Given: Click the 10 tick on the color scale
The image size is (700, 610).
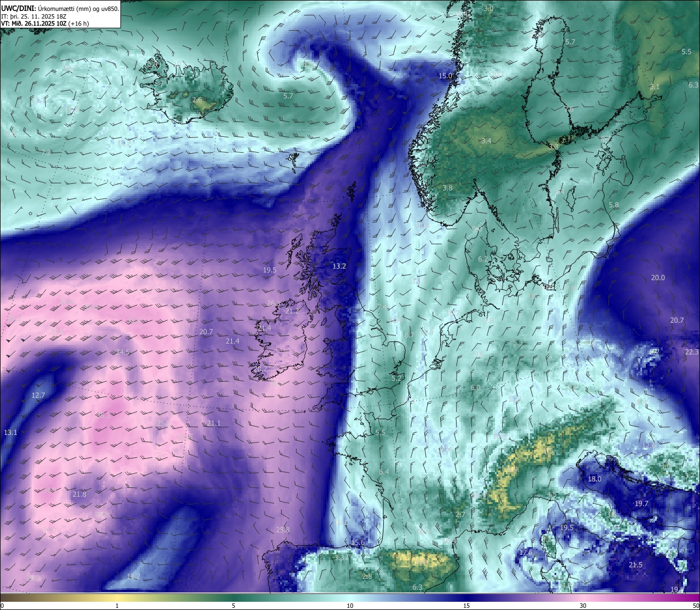Looking at the screenshot, I should pos(350,606).
